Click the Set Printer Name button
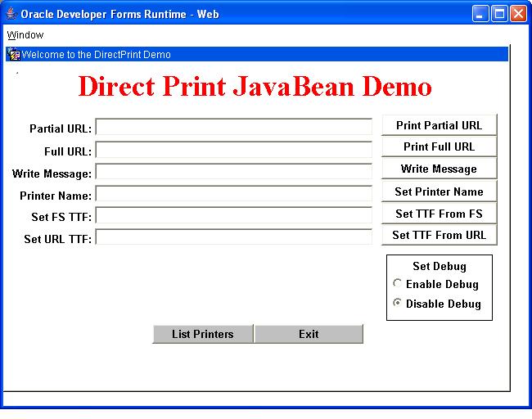This screenshot has height=419, width=532. pos(439,191)
